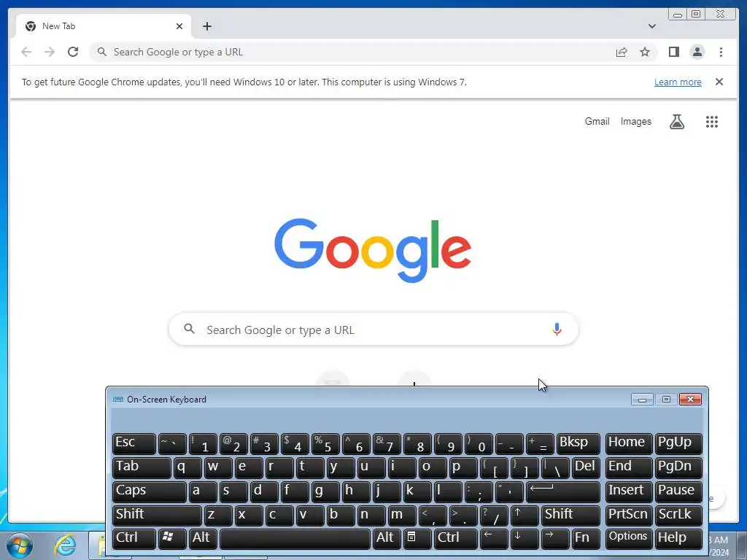Open On-Screen Keyboard Options
Image resolution: width=747 pixels, height=560 pixels.
coord(629,539)
